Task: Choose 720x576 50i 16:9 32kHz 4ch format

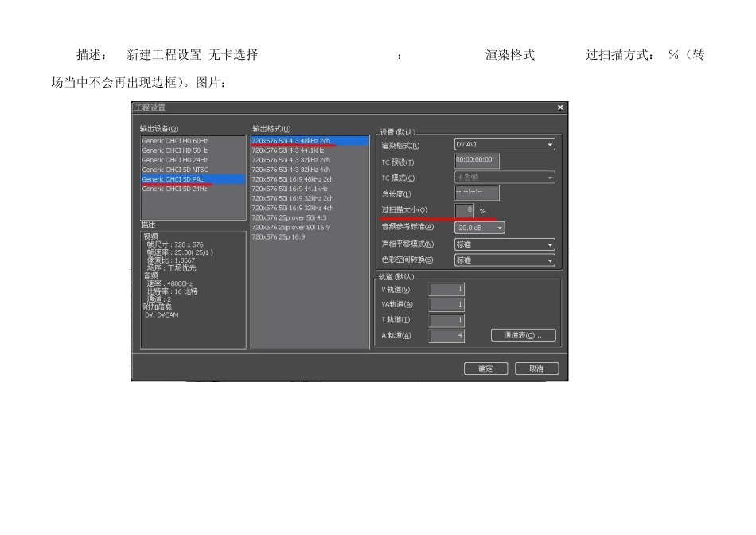Action: click(310, 208)
